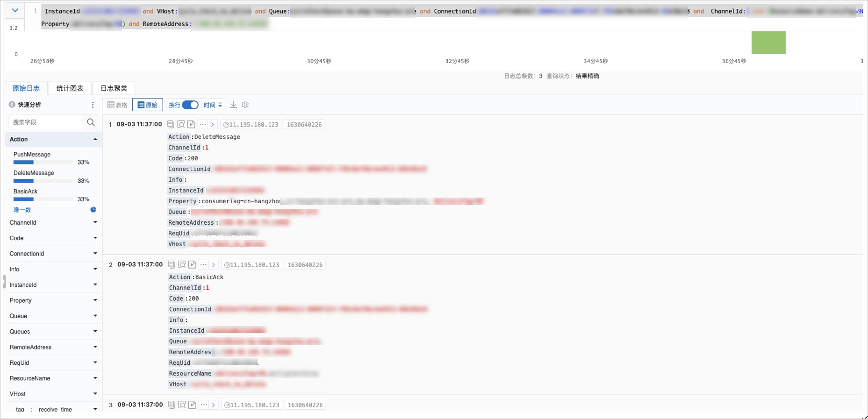Open the Action pie chart icon

tap(93, 210)
